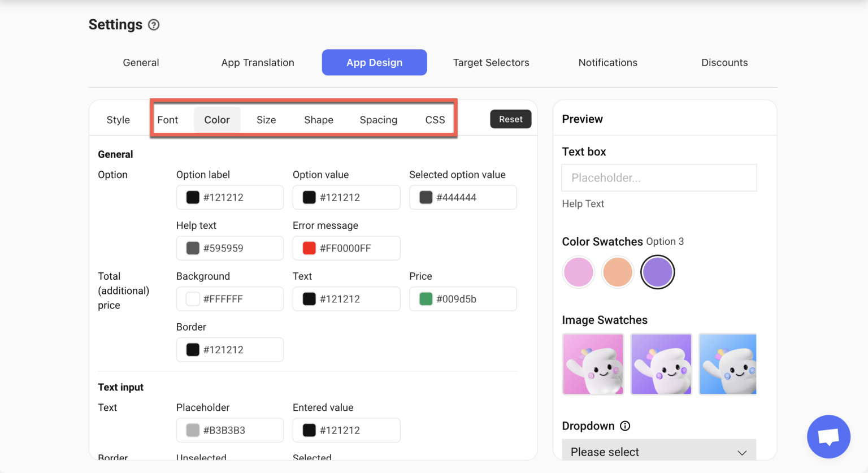
Task: Select the blue image swatch
Action: (x=728, y=363)
